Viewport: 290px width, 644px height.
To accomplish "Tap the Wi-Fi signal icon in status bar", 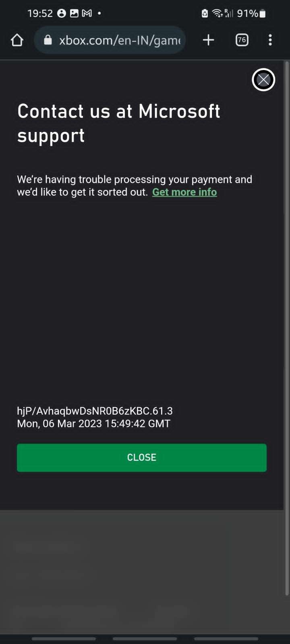I will [x=217, y=13].
